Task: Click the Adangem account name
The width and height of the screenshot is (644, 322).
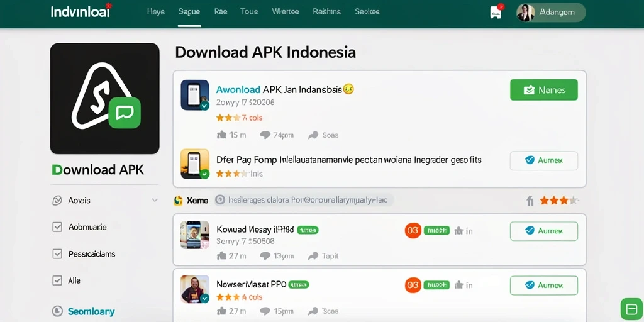Action: 558,13
